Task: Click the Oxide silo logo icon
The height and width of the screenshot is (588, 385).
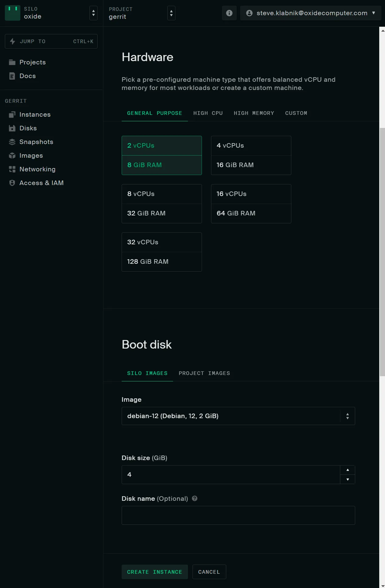Action: click(x=12, y=13)
